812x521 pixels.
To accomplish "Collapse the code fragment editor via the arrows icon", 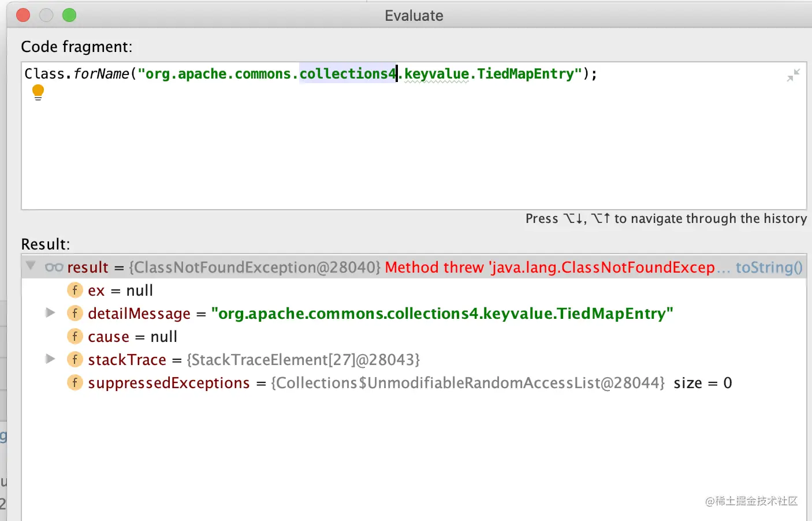I will pyautogui.click(x=794, y=75).
